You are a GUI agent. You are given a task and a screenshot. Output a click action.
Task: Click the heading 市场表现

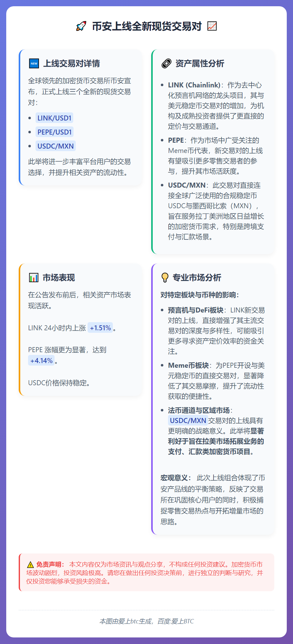[x=59, y=278]
